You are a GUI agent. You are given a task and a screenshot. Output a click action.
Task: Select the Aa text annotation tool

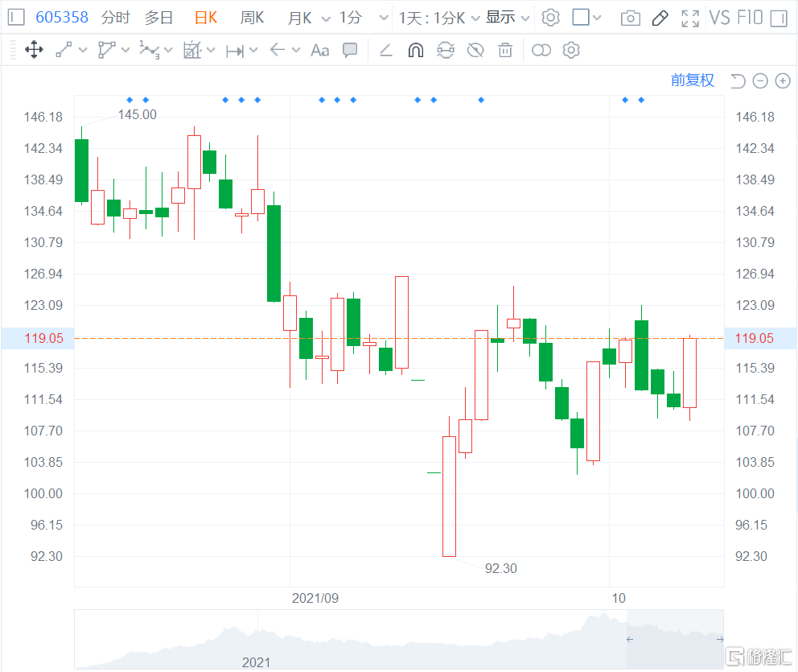click(320, 51)
